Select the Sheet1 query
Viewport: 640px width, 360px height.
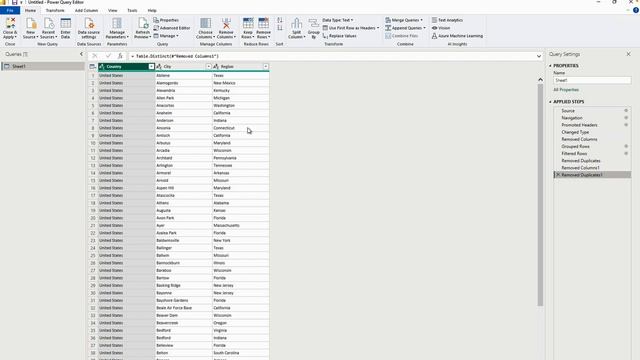43,66
